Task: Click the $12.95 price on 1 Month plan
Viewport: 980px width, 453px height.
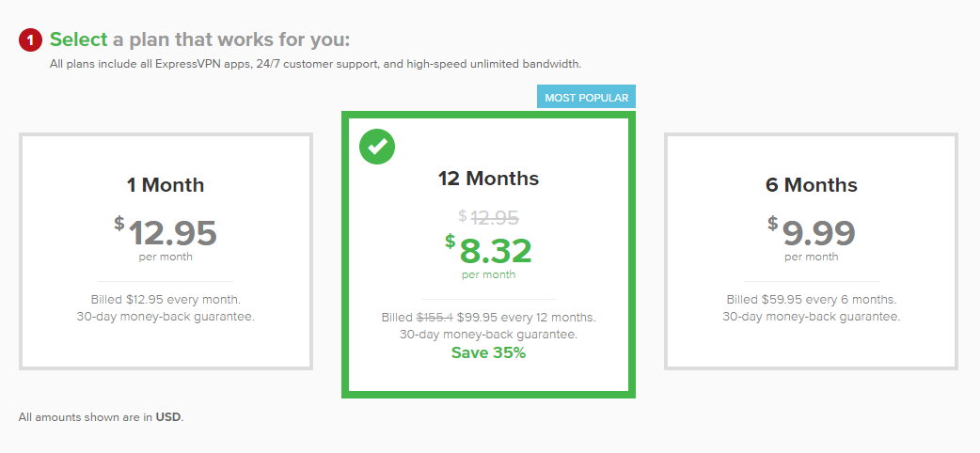Action: (x=166, y=233)
